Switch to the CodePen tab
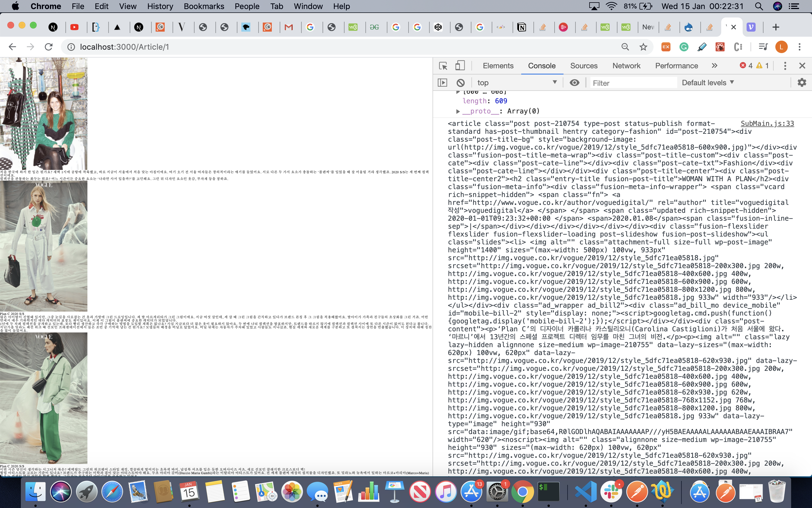This screenshot has width=812, height=508. click(438, 27)
